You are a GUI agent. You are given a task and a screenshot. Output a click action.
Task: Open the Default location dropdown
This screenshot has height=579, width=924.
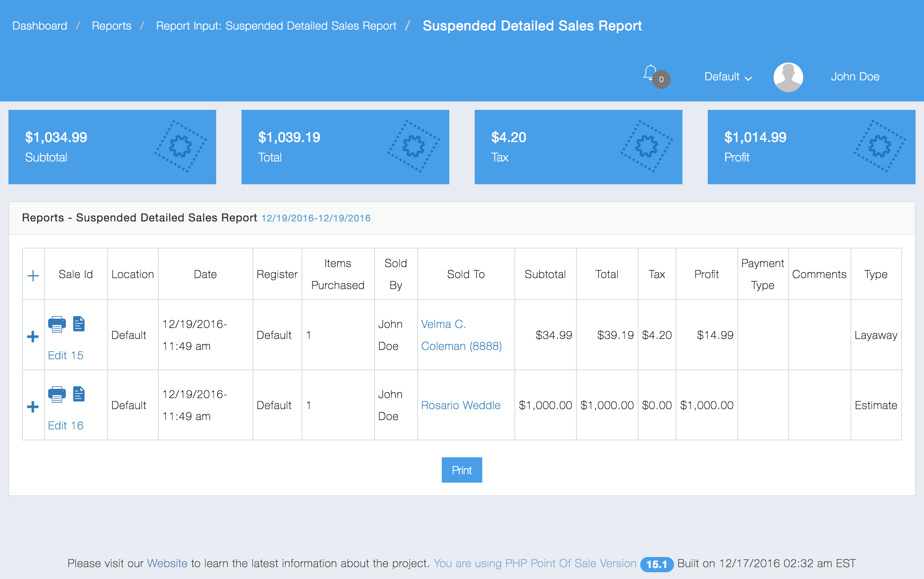pyautogui.click(x=728, y=77)
